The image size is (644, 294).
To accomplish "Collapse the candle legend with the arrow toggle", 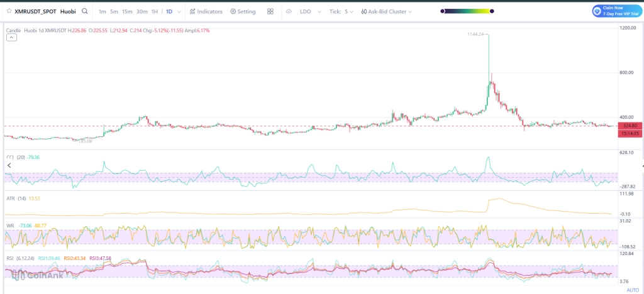I will point(11,38).
